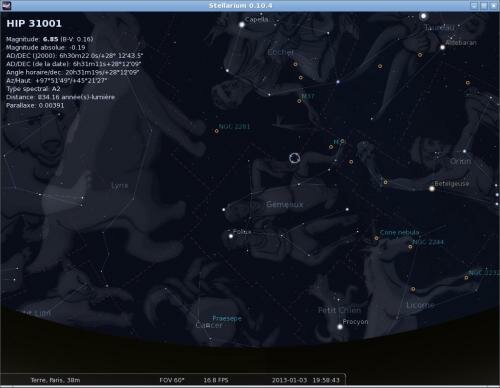Viewport: 500px width, 388px height.
Task: Click the date and time display
Action: coord(305,380)
